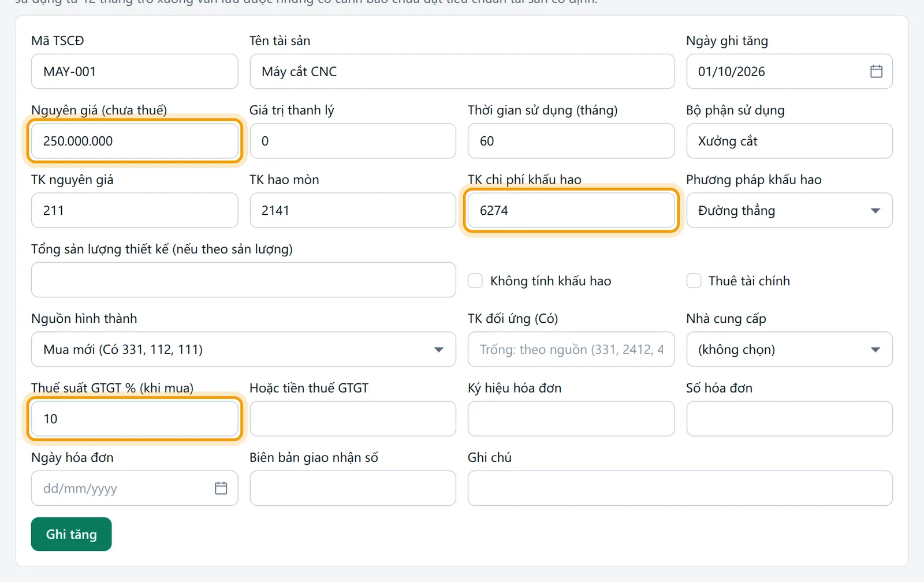Focus the Mã TSCĐ field

135,72
